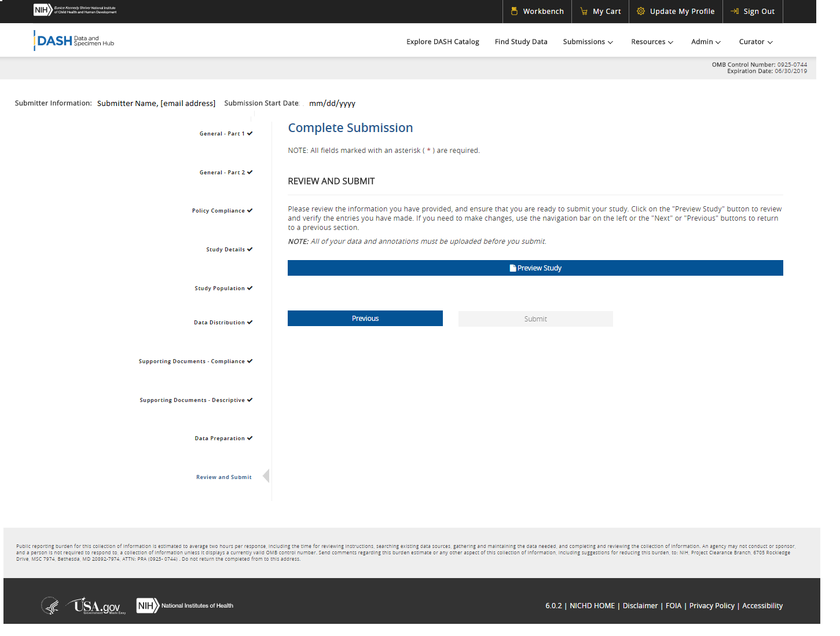Expand the Resources dropdown menu
The height and width of the screenshot is (636, 840).
tap(652, 42)
